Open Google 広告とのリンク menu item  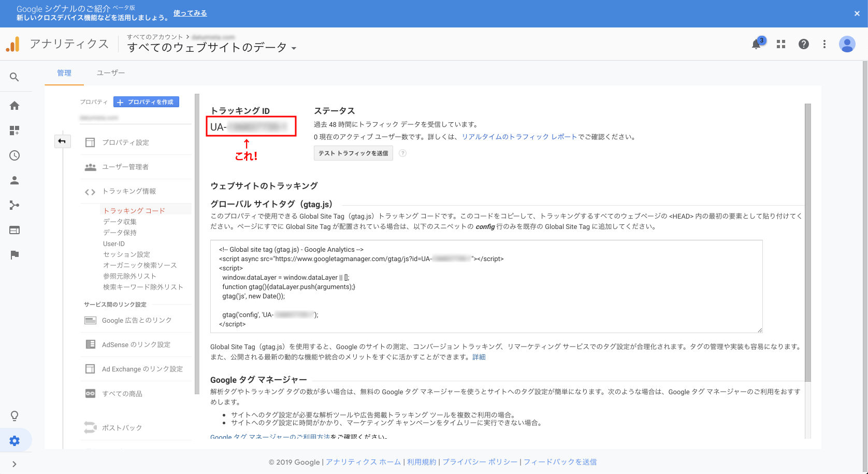point(137,321)
